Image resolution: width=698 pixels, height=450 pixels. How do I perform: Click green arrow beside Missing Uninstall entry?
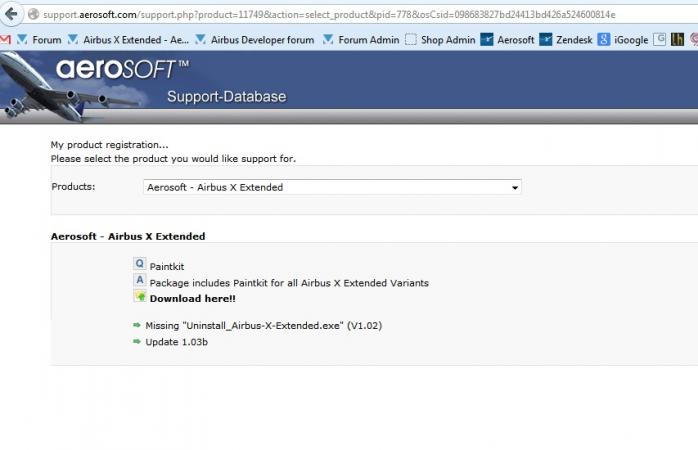pyautogui.click(x=137, y=325)
